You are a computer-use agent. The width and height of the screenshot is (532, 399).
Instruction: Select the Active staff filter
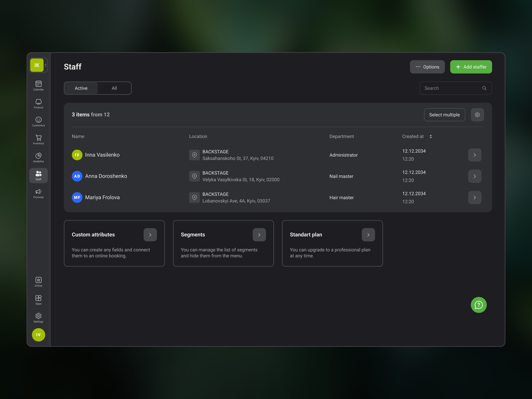81,88
